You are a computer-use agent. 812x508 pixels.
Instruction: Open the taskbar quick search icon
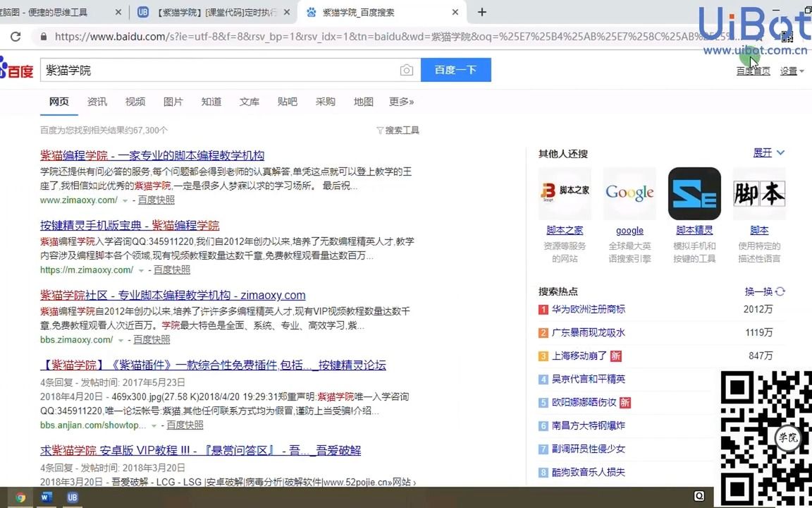point(699,497)
